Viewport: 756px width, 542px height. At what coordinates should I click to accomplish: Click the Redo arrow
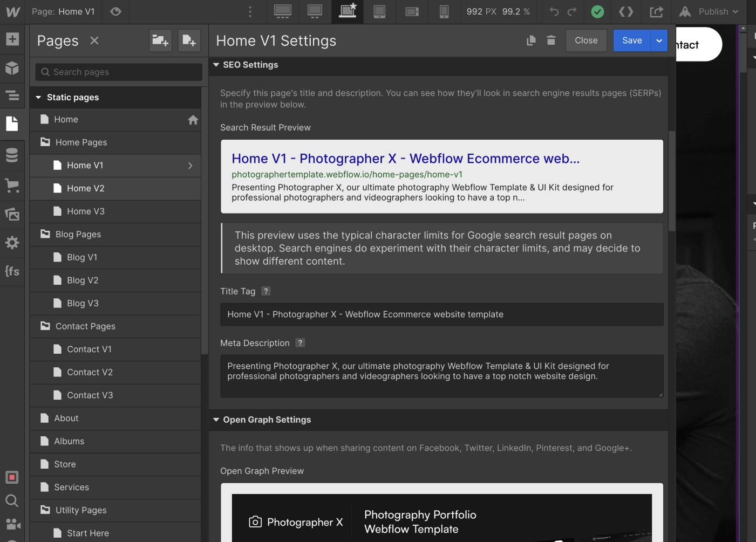(x=573, y=11)
